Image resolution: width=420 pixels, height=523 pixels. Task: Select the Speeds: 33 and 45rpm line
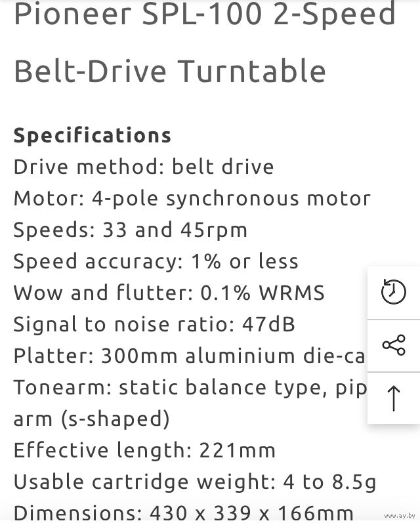click(x=131, y=230)
